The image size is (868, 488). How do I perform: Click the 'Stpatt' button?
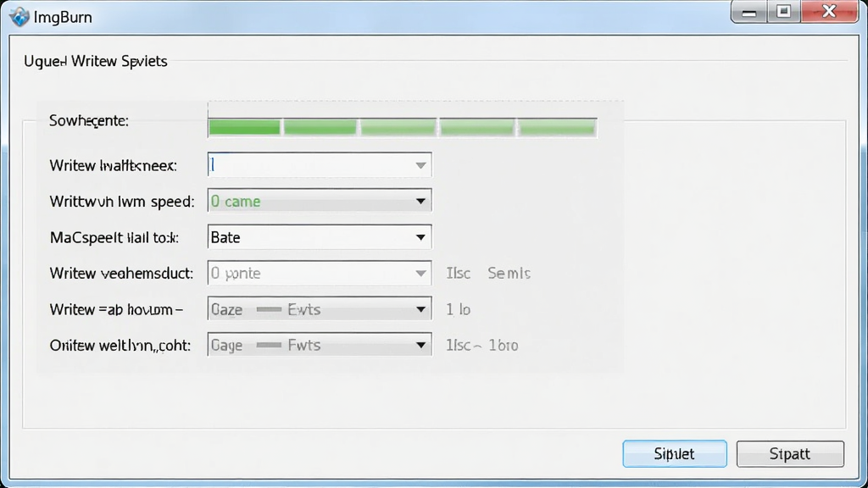coord(790,454)
